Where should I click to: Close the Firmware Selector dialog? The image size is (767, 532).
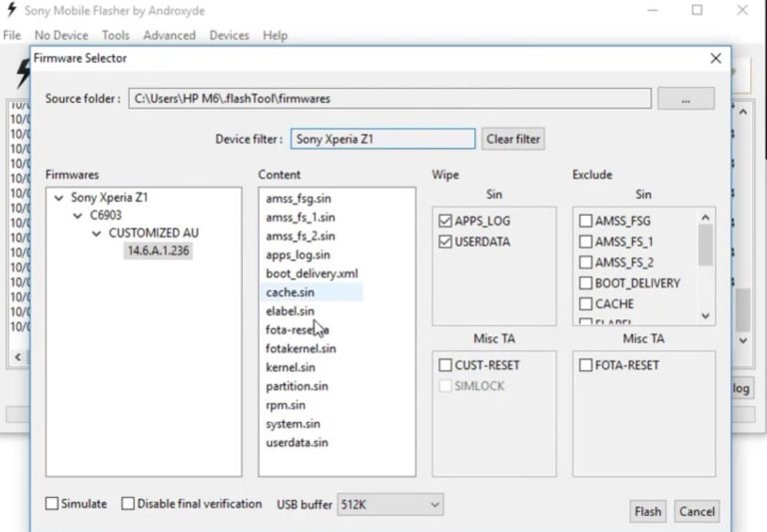point(715,59)
